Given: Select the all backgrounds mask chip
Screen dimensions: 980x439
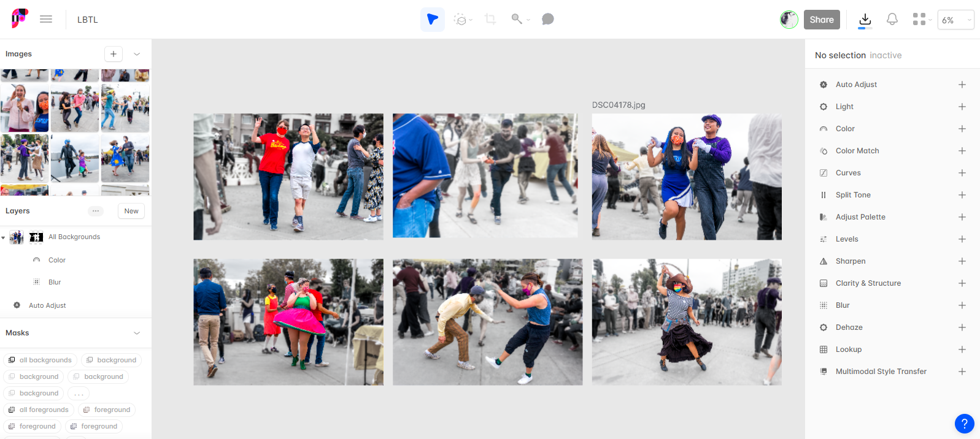Looking at the screenshot, I should [41, 360].
